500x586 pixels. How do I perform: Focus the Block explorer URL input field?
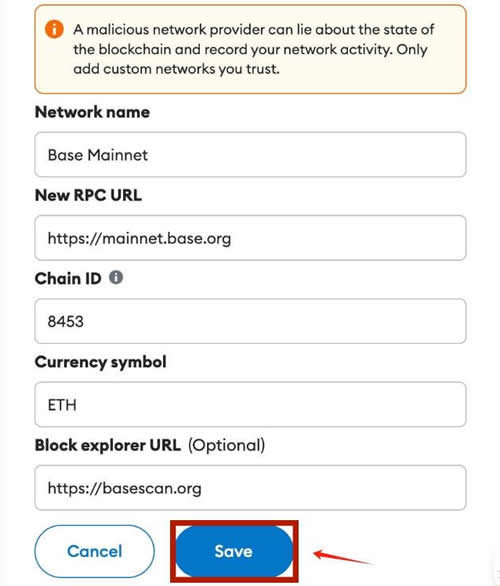pos(250,488)
